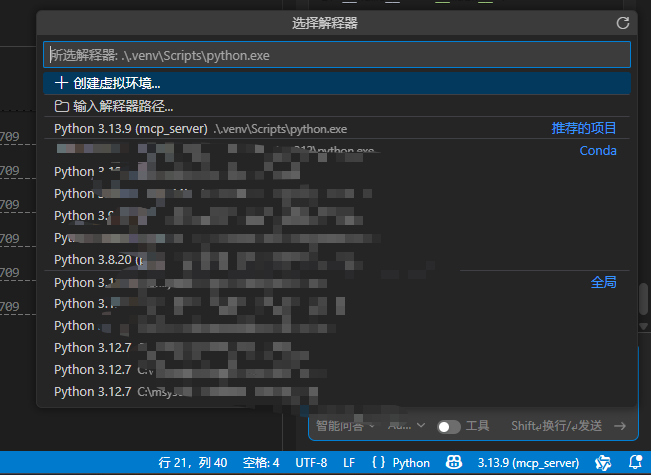
Task: Send the chat message with the arrow icon
Action: pos(620,426)
